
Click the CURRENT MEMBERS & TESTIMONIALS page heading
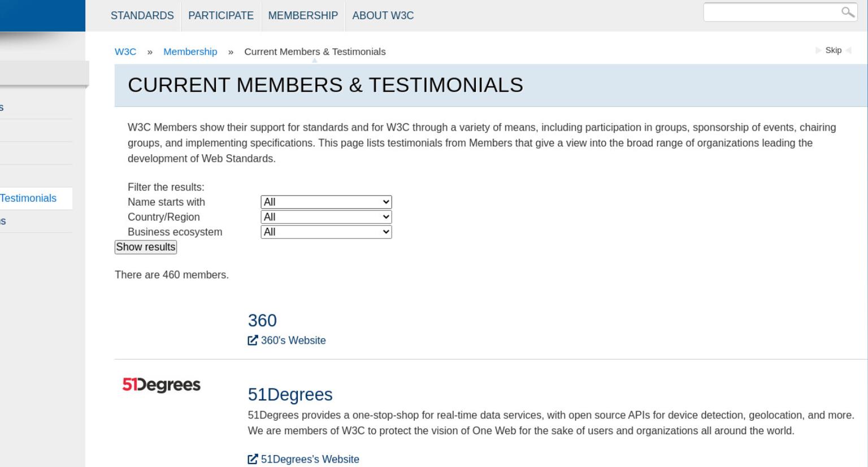coord(325,85)
